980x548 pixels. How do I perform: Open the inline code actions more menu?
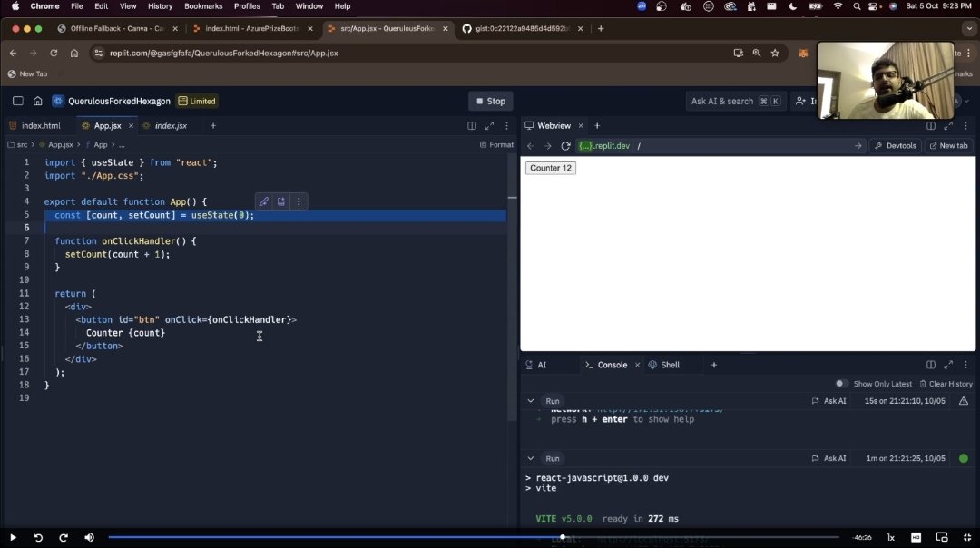point(299,201)
